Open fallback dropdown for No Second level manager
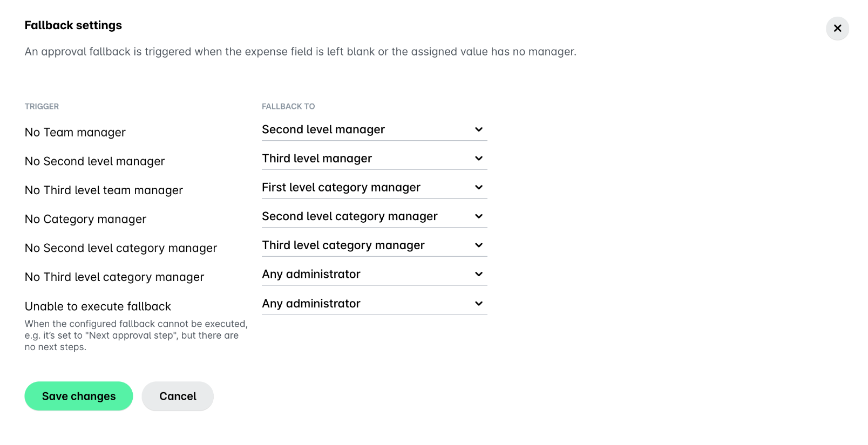The height and width of the screenshot is (445, 868). tap(374, 159)
